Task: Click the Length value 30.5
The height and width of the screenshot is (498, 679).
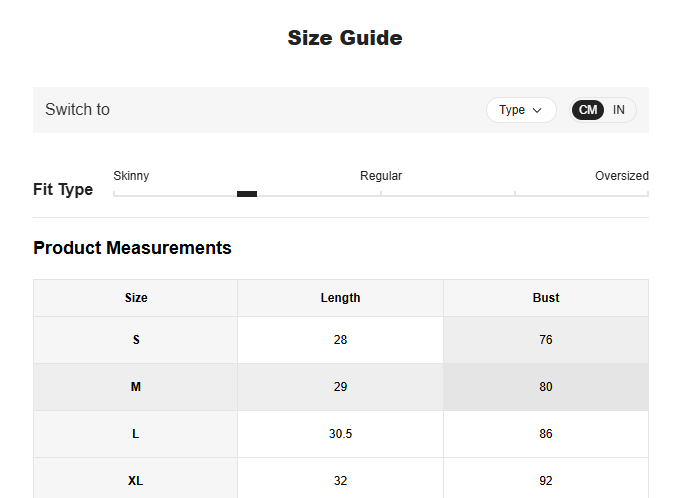Action: [x=340, y=434]
